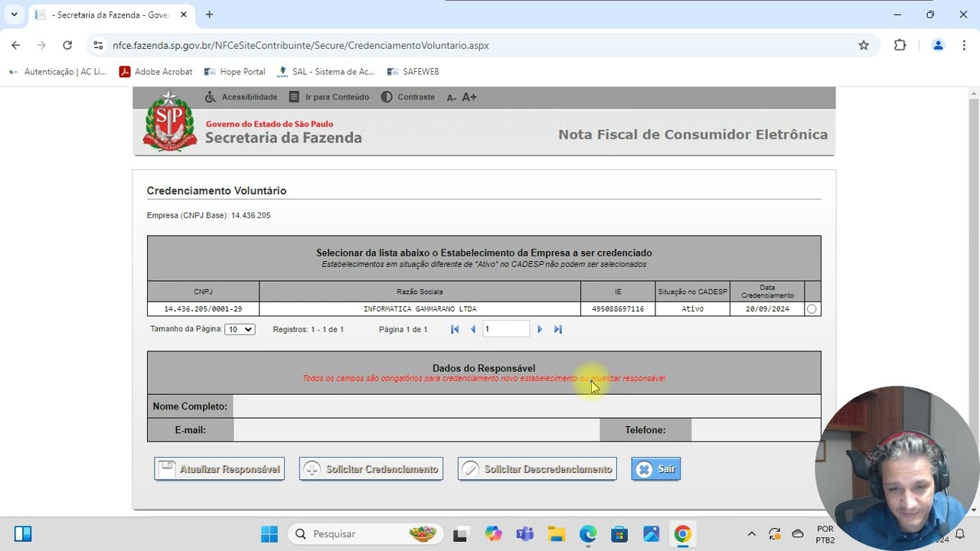Open the Hope Portal bookmark

coord(234,71)
